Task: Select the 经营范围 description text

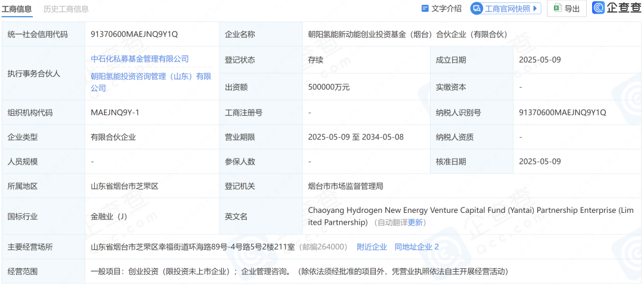Action: [x=299, y=271]
